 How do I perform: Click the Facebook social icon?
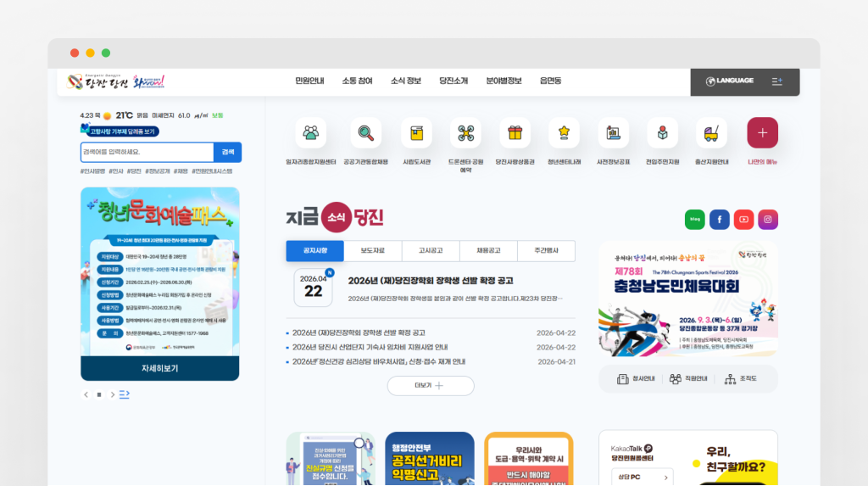coord(719,219)
